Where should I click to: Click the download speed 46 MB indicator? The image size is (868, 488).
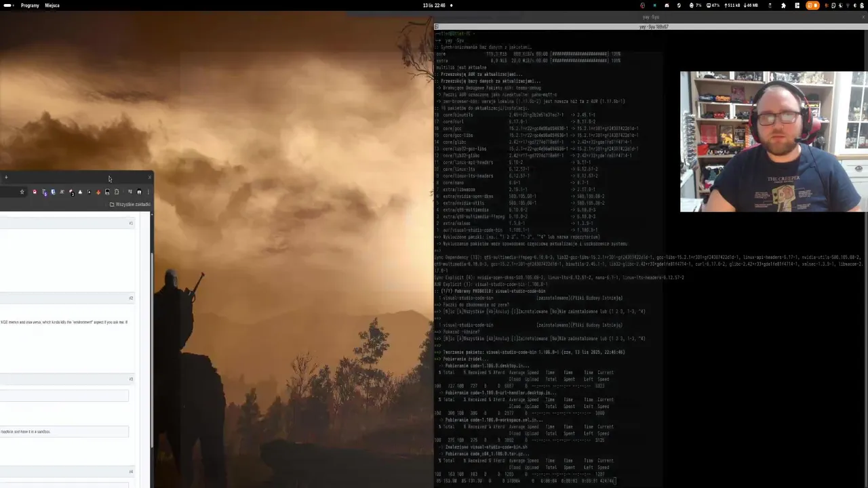(751, 5)
